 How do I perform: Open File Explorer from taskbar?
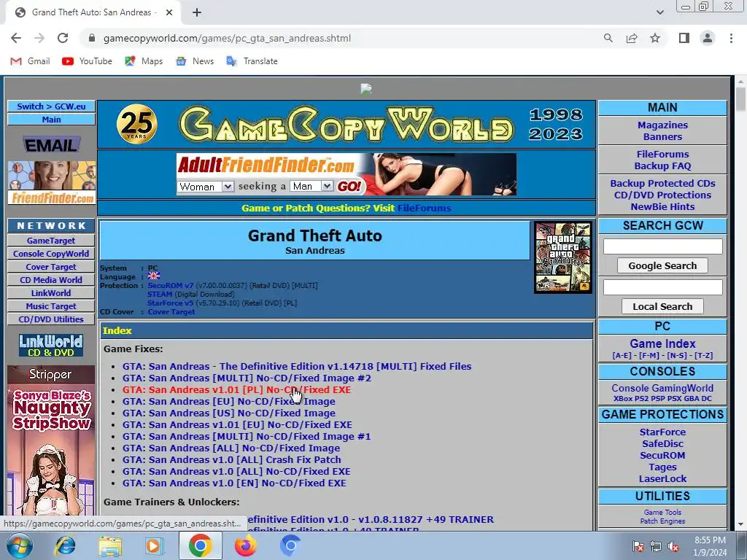pyautogui.click(x=110, y=545)
